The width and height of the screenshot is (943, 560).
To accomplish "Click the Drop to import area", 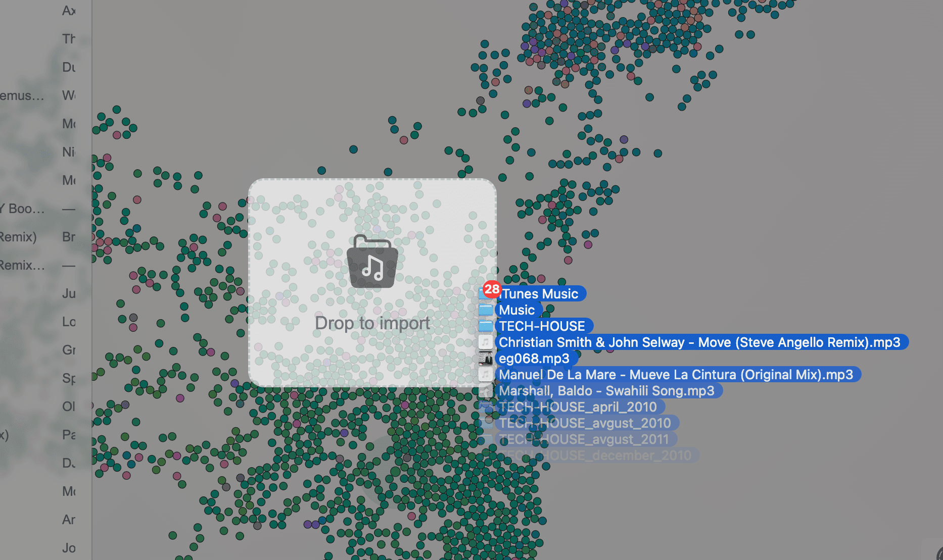I will (372, 323).
